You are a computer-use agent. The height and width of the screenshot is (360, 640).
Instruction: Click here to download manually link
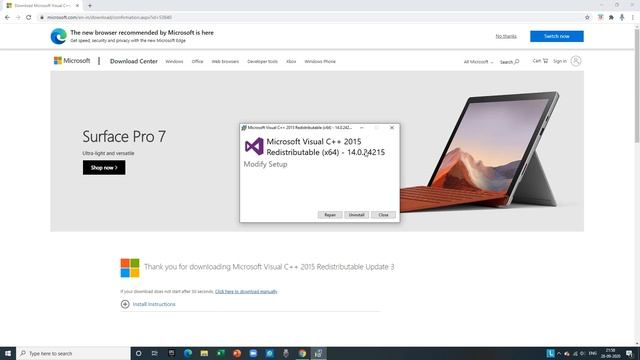tap(246, 291)
